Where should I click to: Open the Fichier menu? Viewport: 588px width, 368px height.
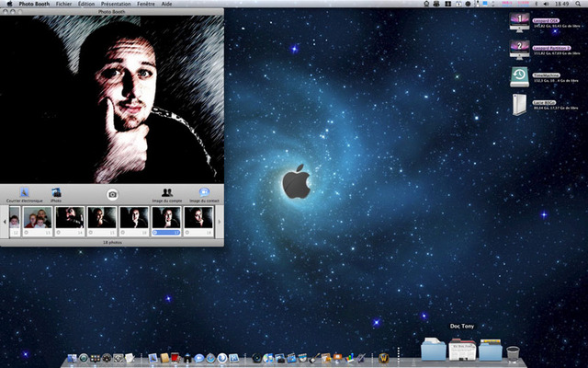pyautogui.click(x=63, y=4)
